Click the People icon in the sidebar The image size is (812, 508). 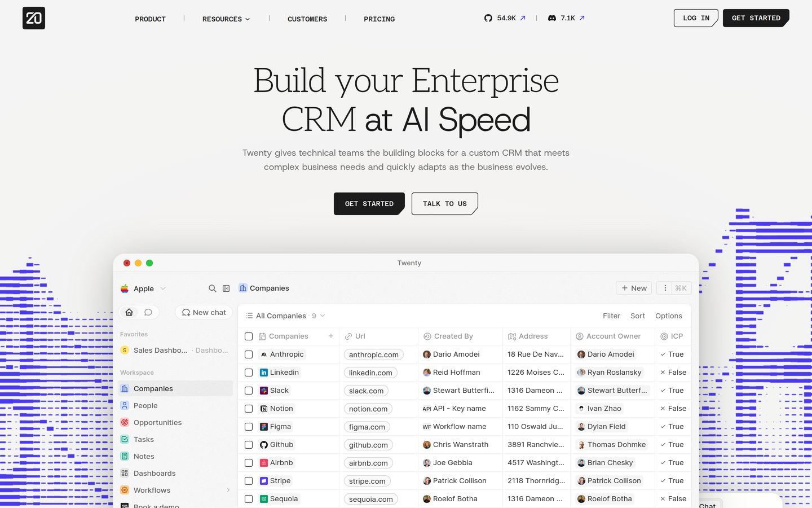click(x=125, y=405)
